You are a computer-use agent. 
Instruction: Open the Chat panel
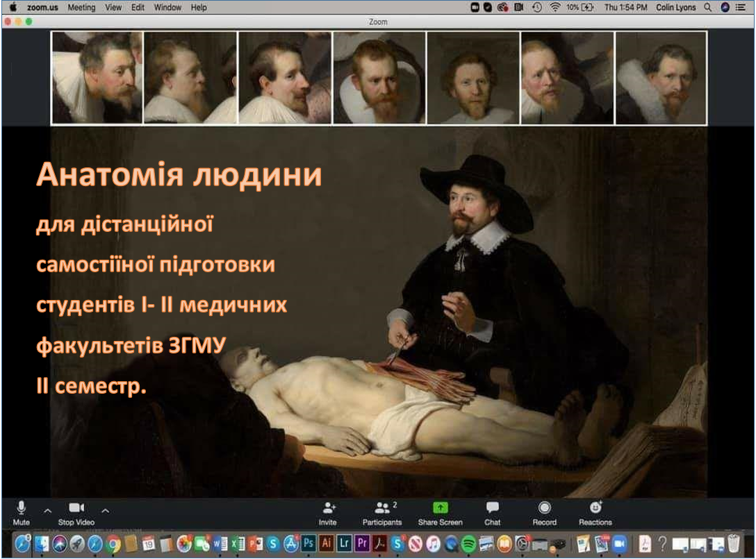click(x=492, y=512)
